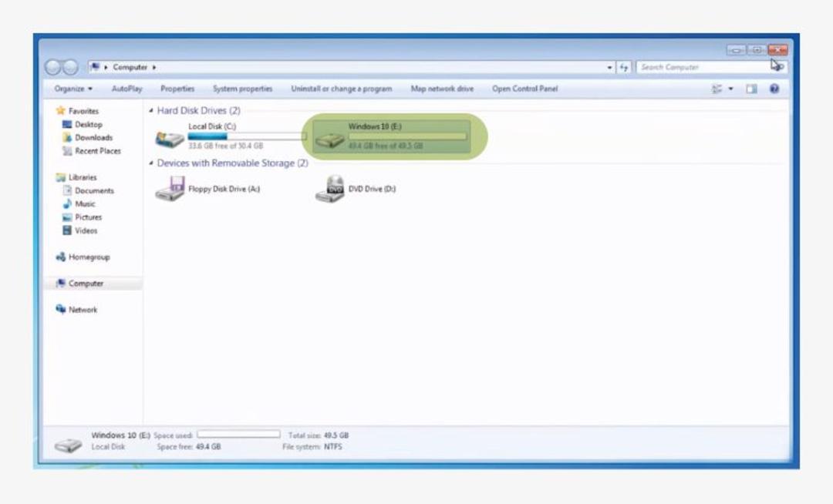The width and height of the screenshot is (833, 504).
Task: Collapse Devices with Removable Storage group
Action: click(151, 163)
